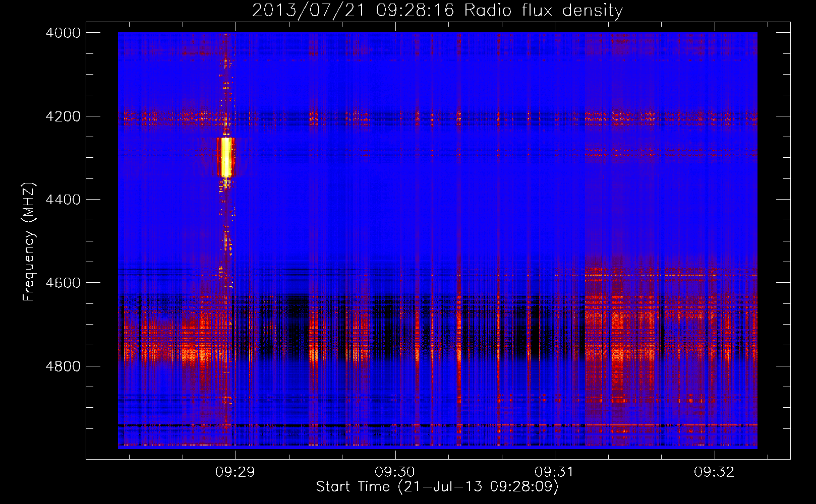The height and width of the screenshot is (504, 816).
Task: Click the 09:32 time axis label
Action: coord(714,472)
